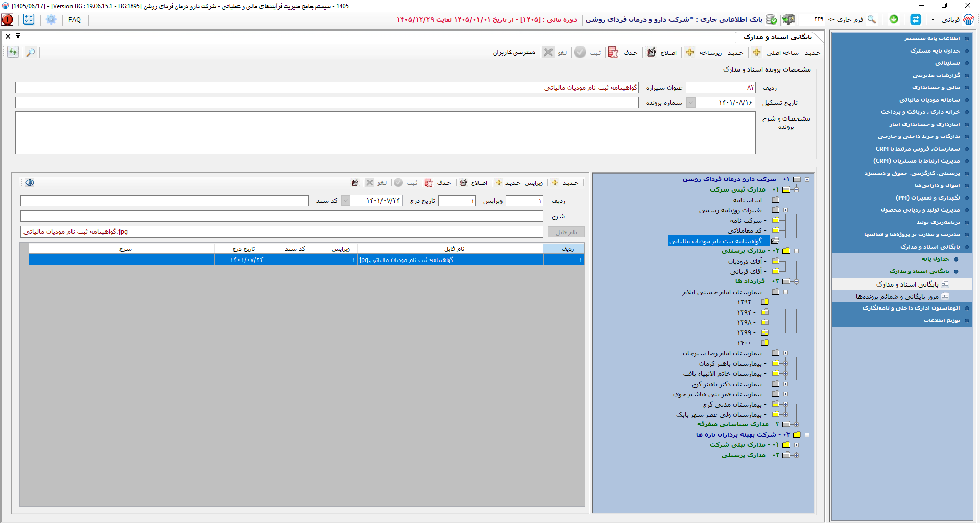
Task: Collapse the شرکت دارو درمان فردای روشن tree node
Action: pos(807,180)
